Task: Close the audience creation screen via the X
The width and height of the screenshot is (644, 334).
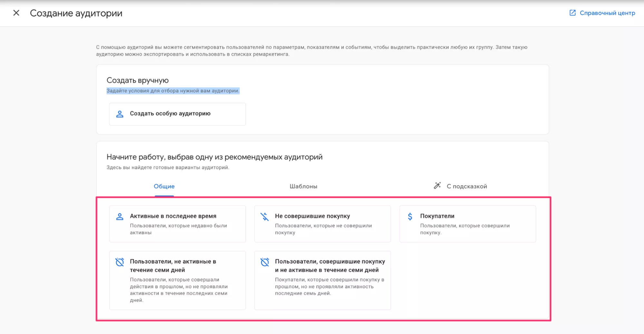Action: tap(16, 13)
